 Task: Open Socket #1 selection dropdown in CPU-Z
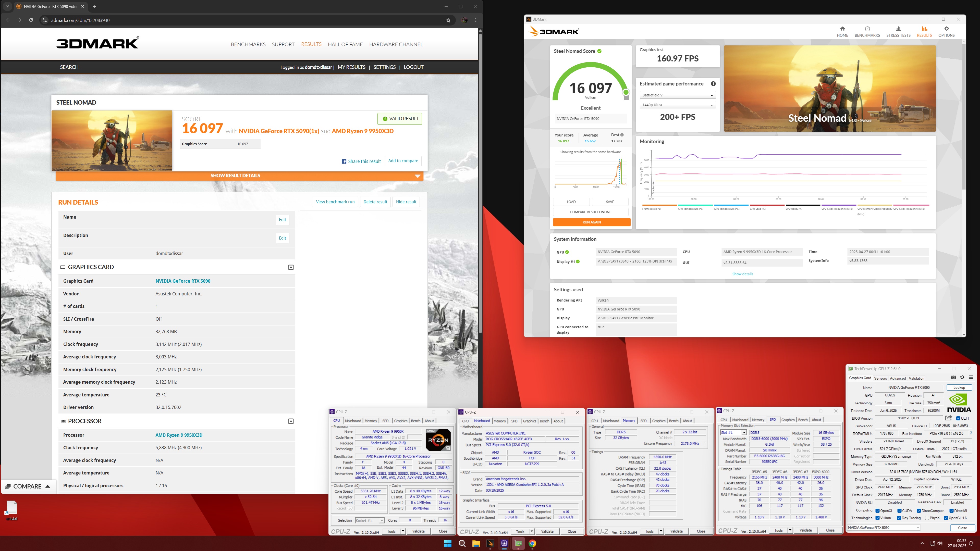(x=370, y=521)
